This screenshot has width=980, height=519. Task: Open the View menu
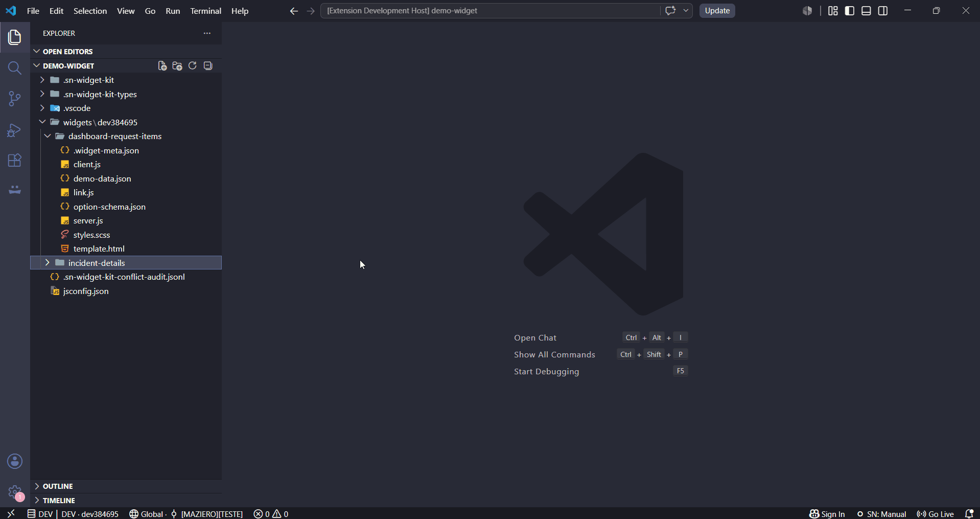point(126,11)
